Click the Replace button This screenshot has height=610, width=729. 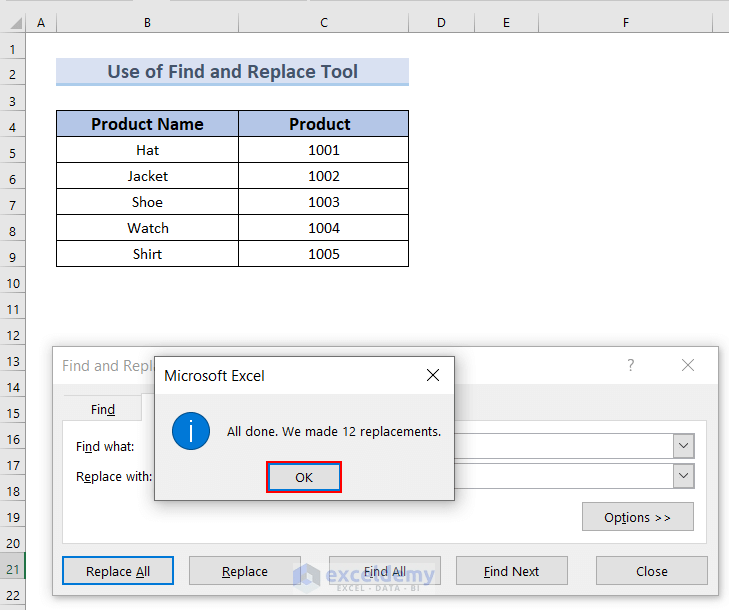pos(245,570)
